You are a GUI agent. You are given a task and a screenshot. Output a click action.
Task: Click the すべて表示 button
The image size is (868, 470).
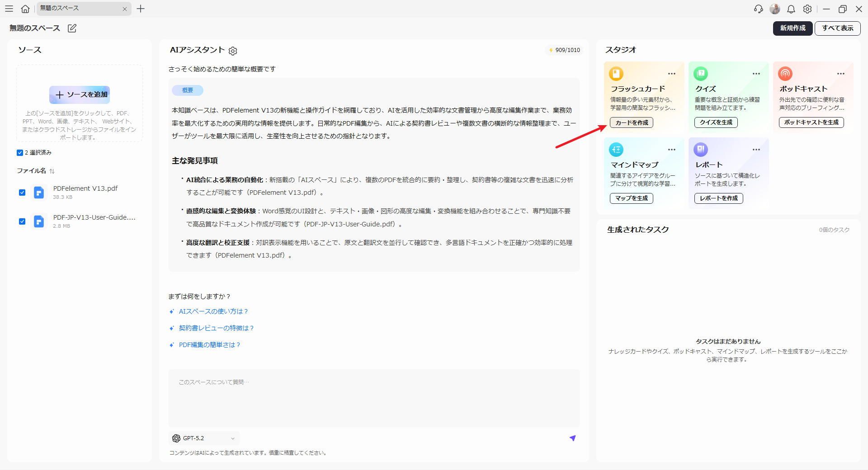point(838,28)
